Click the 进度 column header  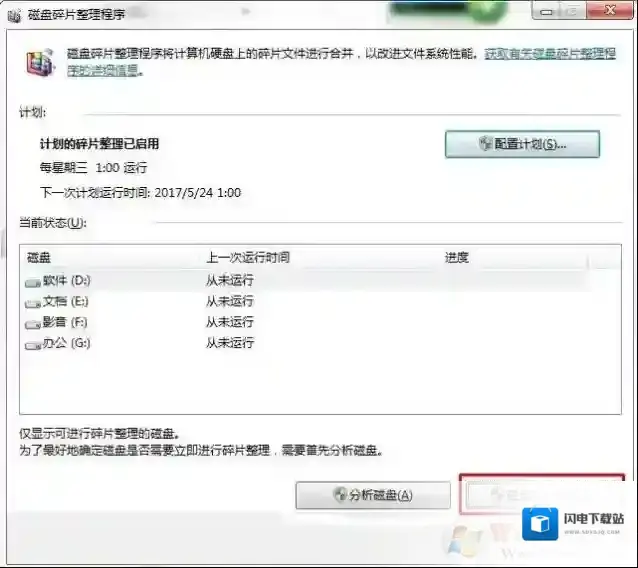456,258
